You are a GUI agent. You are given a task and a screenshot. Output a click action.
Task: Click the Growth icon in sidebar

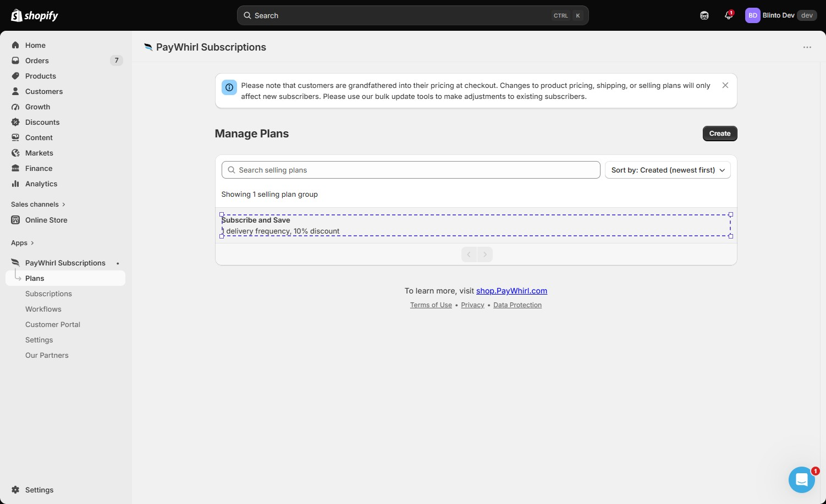click(x=15, y=107)
